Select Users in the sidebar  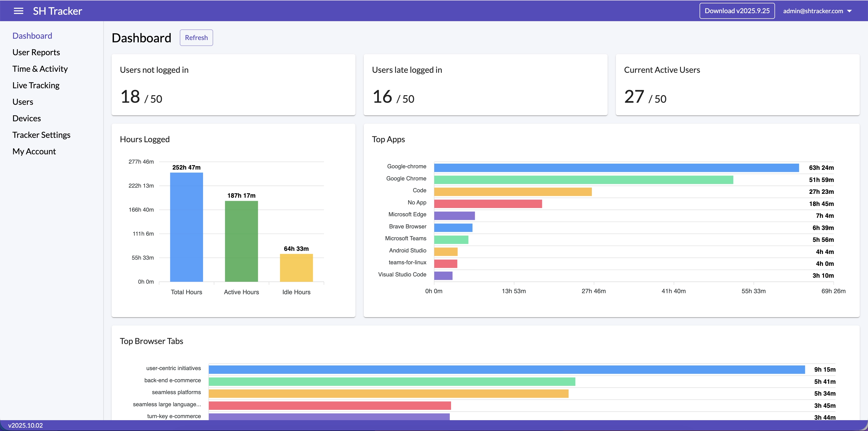[x=22, y=102]
